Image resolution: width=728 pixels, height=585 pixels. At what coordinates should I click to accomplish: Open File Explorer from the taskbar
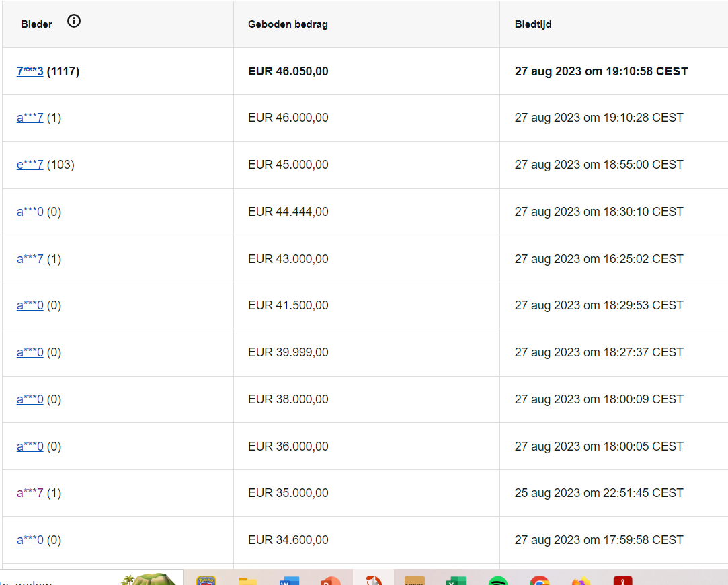248,580
